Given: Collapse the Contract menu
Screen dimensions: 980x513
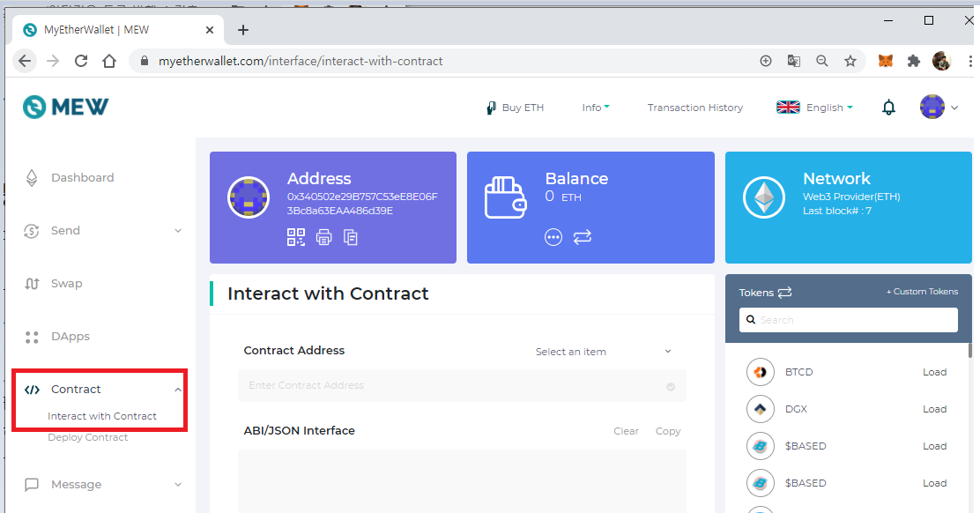Looking at the screenshot, I should (x=178, y=390).
